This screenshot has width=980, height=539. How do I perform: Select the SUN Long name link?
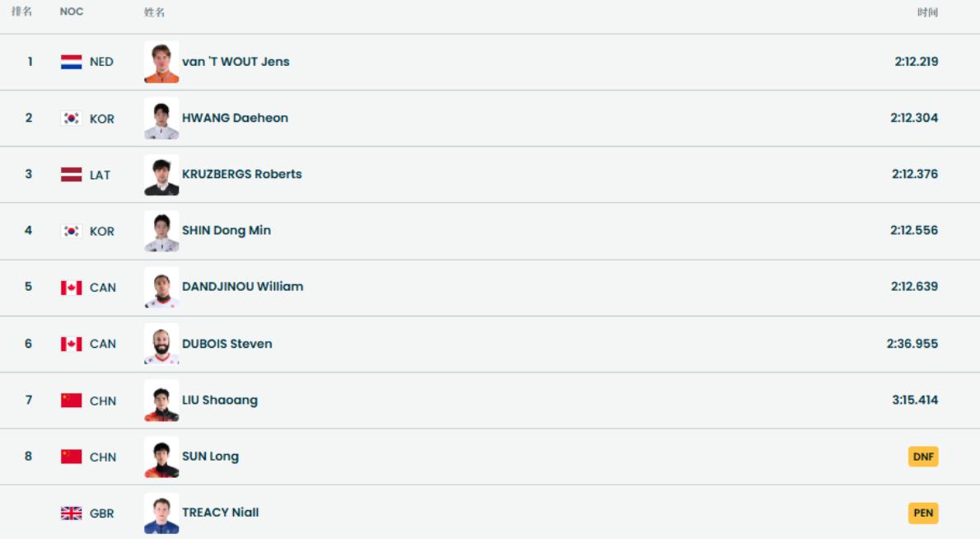pos(210,457)
